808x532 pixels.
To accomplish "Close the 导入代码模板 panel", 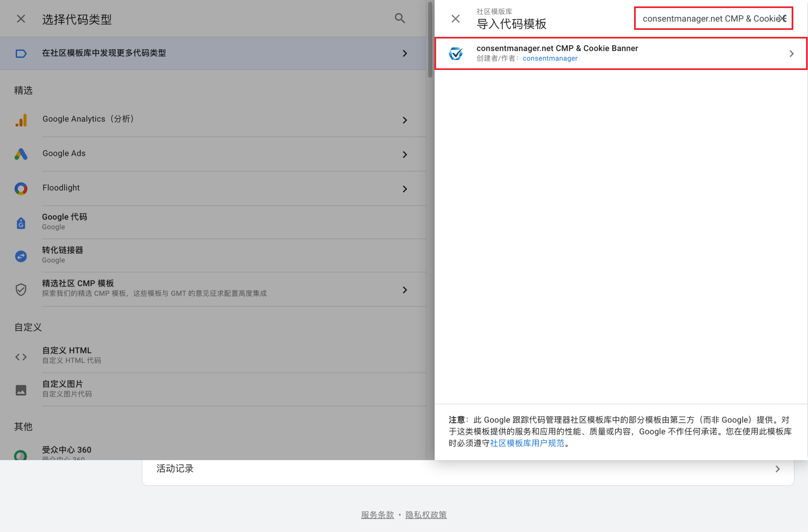I will 455,19.
